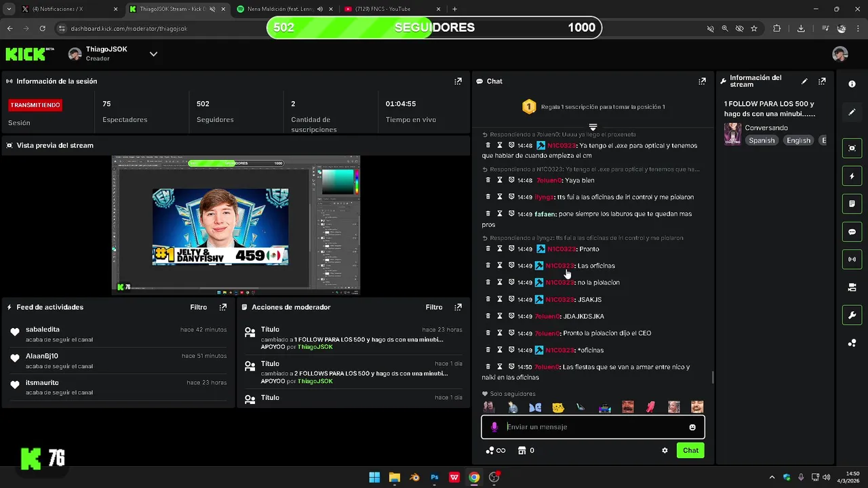
Task: Click the stream preview video thumbnail
Action: (235, 225)
